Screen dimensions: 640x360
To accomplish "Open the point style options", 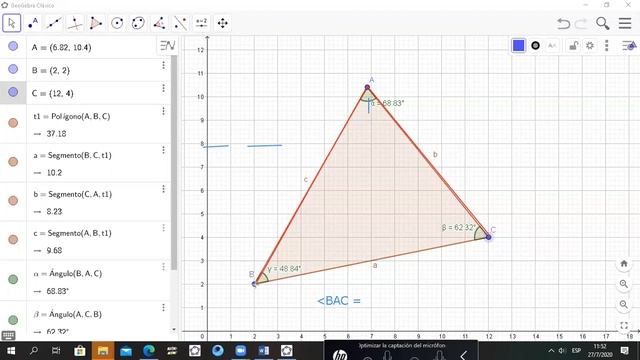I will click(536, 46).
